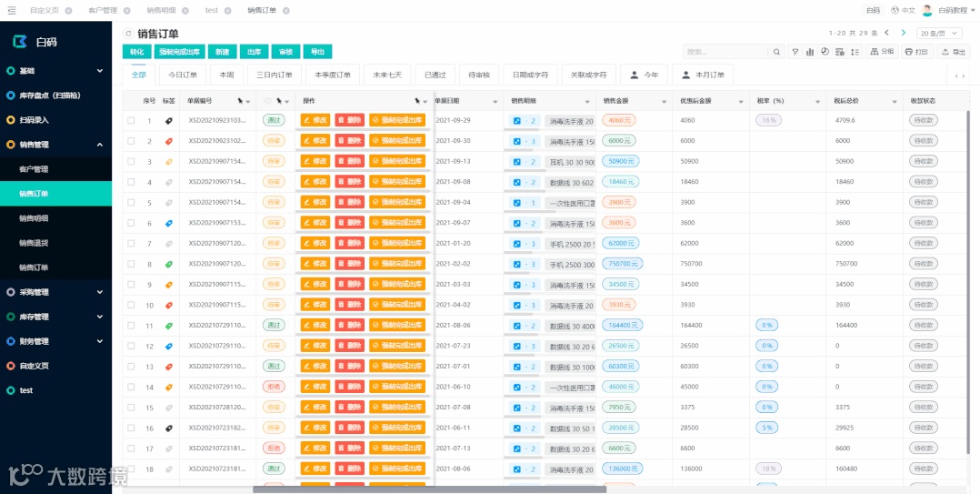The height and width of the screenshot is (494, 980).
Task: Click the blue tag icon in row 6
Action: pyautogui.click(x=168, y=223)
